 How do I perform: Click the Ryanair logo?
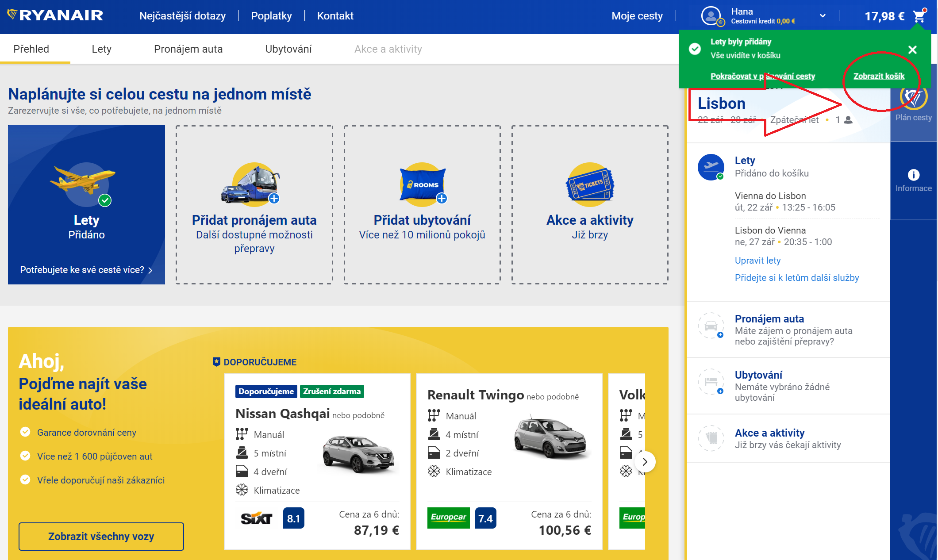tap(55, 15)
